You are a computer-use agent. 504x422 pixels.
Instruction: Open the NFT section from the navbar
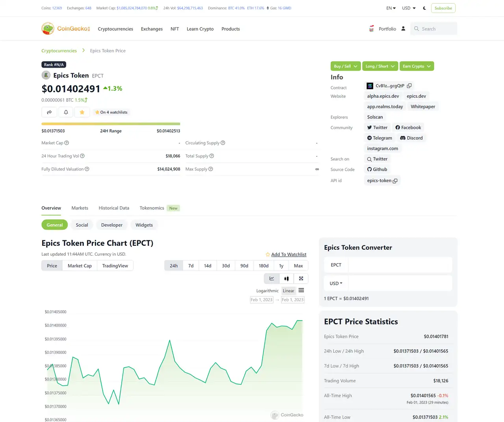(x=174, y=29)
